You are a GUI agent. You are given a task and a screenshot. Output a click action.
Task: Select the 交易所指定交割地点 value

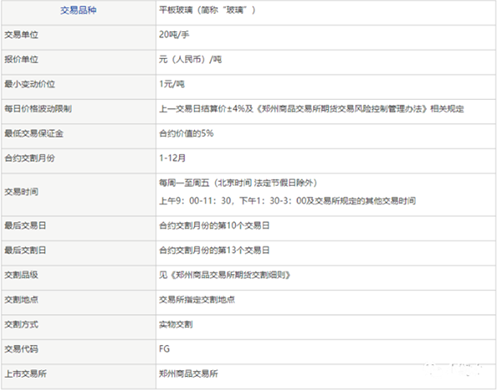tap(197, 300)
